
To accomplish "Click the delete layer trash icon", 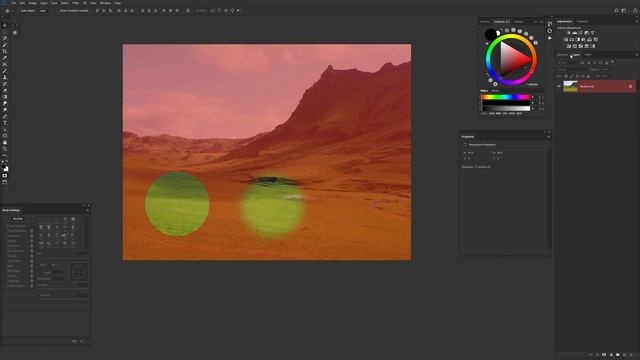I will pos(631,355).
